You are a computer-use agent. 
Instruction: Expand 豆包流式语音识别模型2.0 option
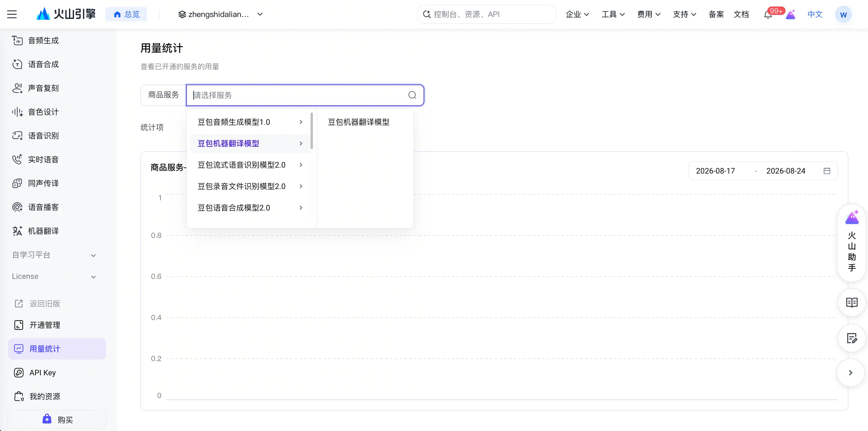pos(250,165)
